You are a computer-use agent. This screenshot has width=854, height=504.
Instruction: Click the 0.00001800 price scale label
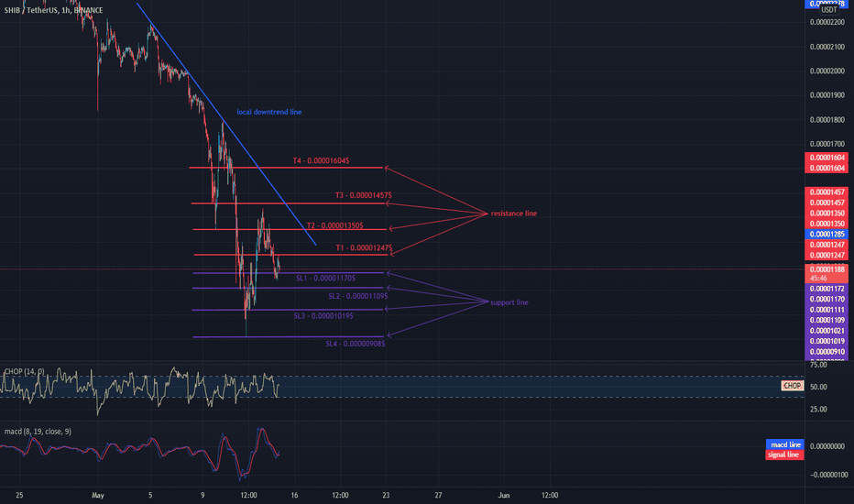pos(827,120)
